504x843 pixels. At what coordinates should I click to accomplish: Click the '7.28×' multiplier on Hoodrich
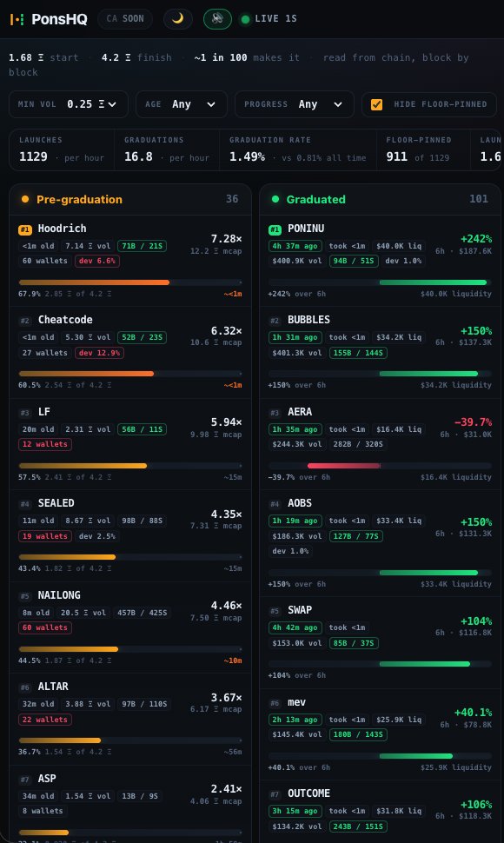226,239
